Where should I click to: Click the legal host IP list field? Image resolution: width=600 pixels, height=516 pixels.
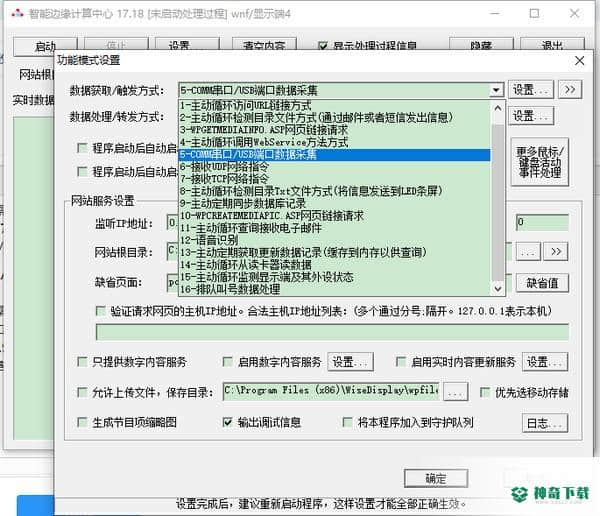[332, 332]
